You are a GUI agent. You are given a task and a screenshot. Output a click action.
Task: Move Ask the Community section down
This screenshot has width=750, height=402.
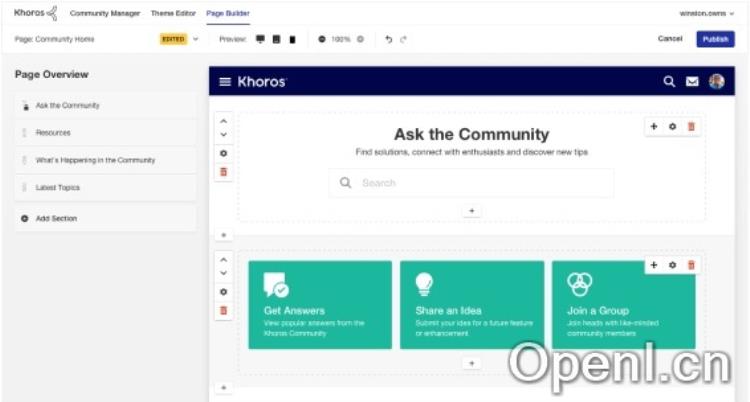pos(223,134)
